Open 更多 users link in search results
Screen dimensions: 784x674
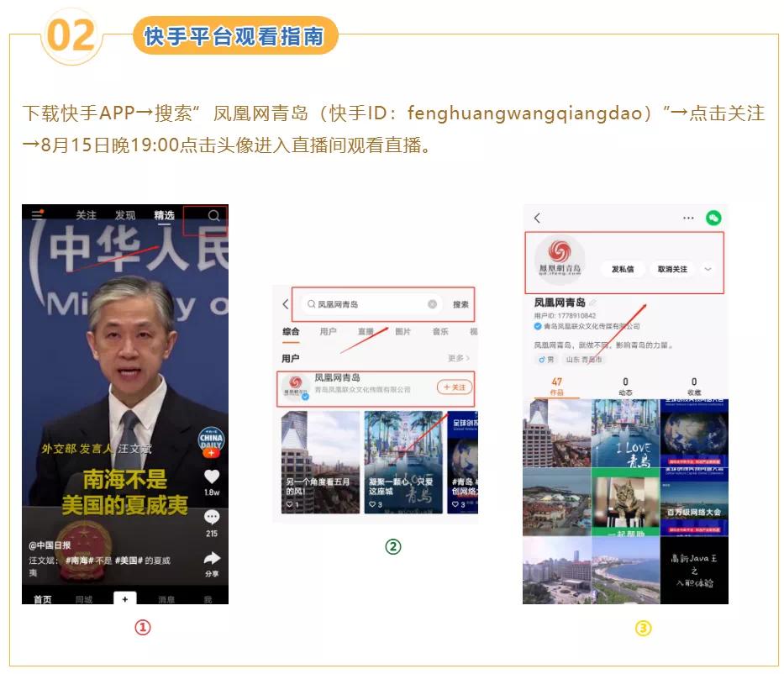(x=459, y=358)
